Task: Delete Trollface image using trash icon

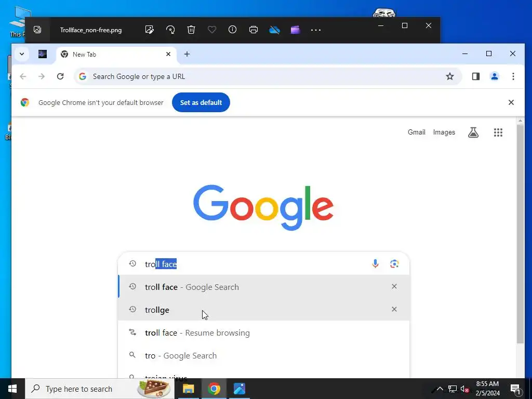Action: 191,30
